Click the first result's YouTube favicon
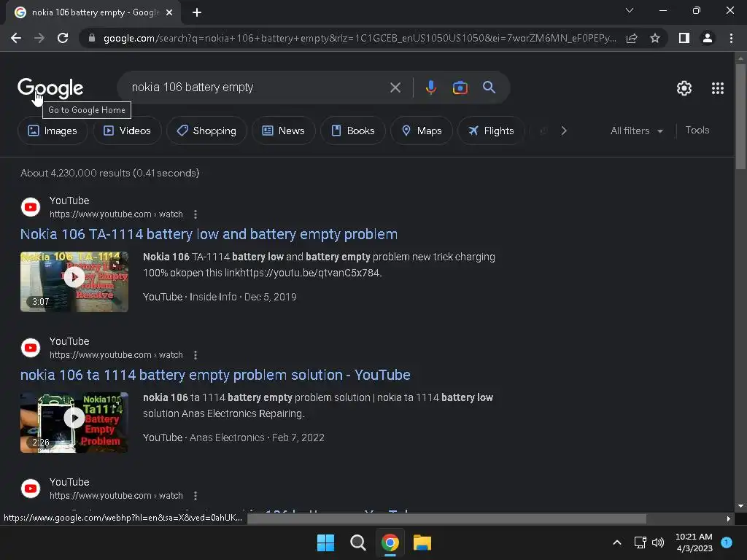 pyautogui.click(x=31, y=207)
